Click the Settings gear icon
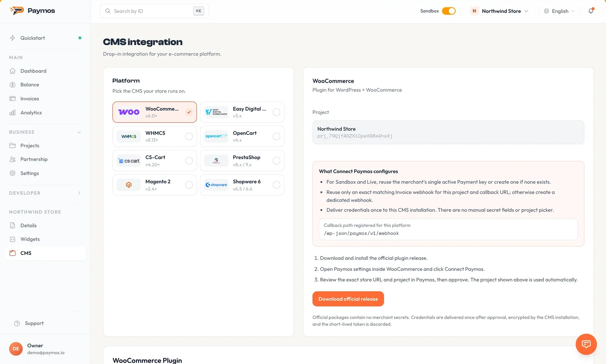 [12, 173]
